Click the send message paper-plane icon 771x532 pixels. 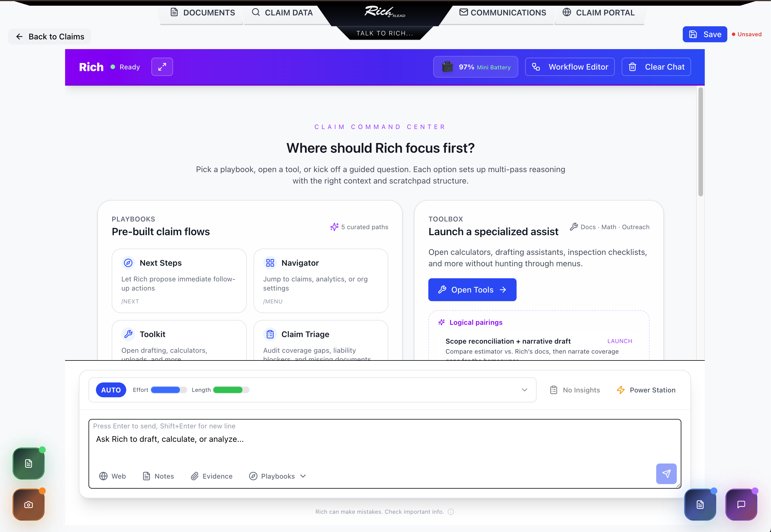click(x=666, y=474)
